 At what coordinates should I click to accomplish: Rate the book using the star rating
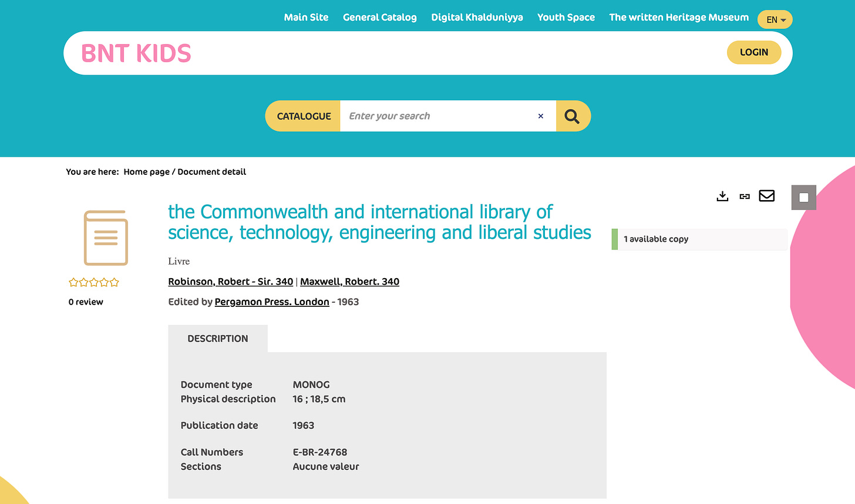pyautogui.click(x=94, y=282)
